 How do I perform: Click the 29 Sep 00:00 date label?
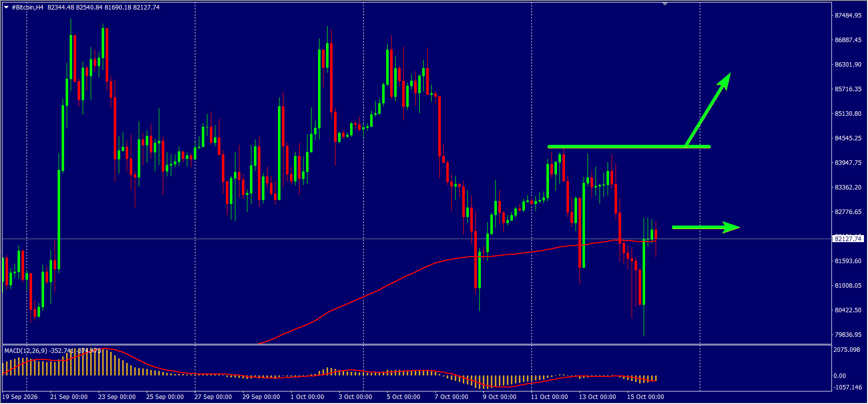click(x=261, y=397)
